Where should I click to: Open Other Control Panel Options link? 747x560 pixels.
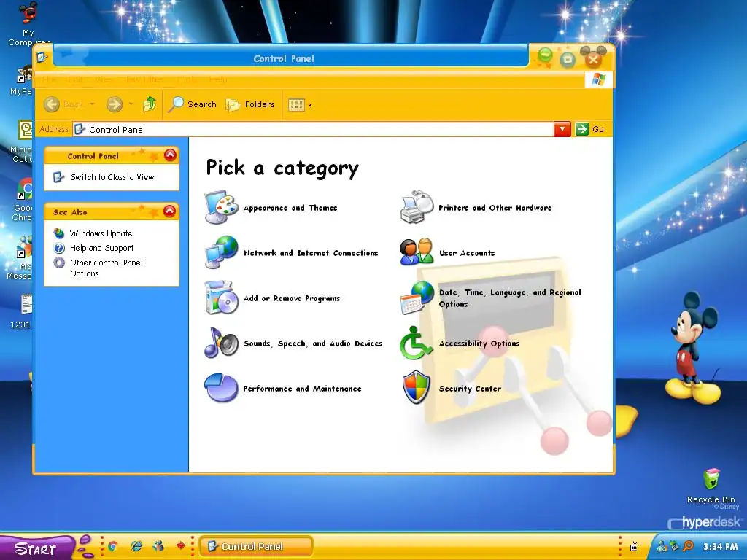coord(107,268)
